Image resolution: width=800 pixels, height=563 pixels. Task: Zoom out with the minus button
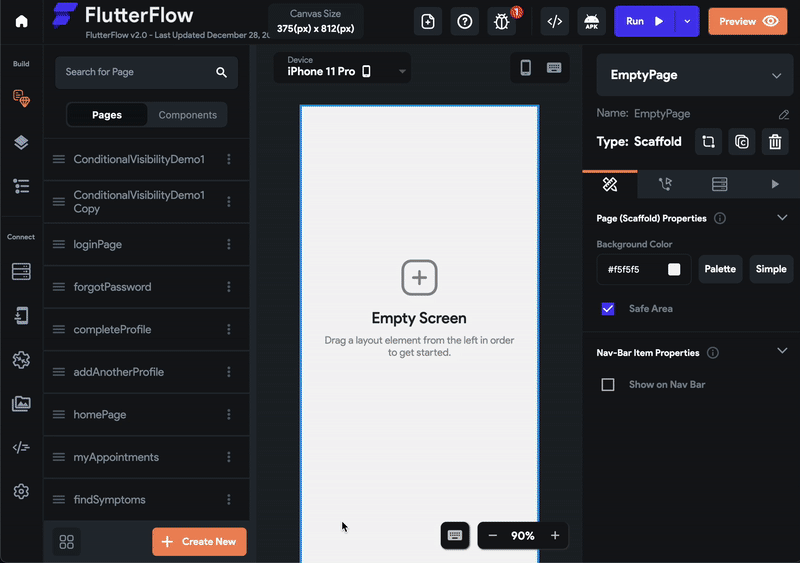[492, 535]
